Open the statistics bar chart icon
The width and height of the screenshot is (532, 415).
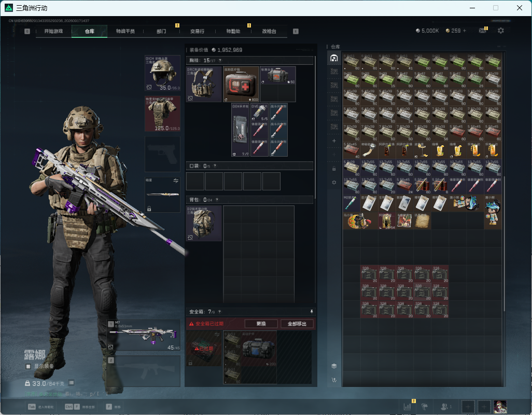407,406
